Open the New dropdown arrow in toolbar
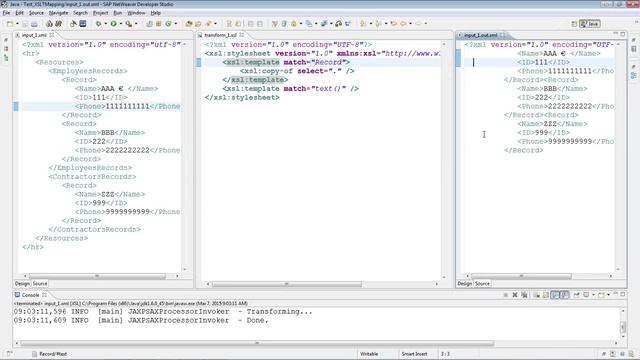The width and height of the screenshot is (640, 360). (17, 24)
